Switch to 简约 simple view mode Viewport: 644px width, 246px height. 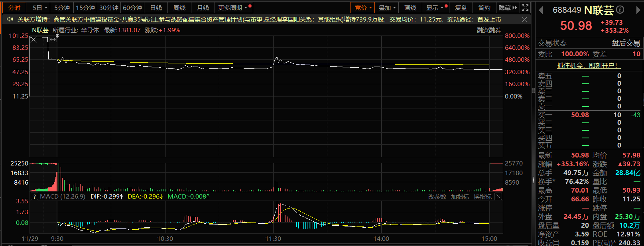(x=484, y=8)
